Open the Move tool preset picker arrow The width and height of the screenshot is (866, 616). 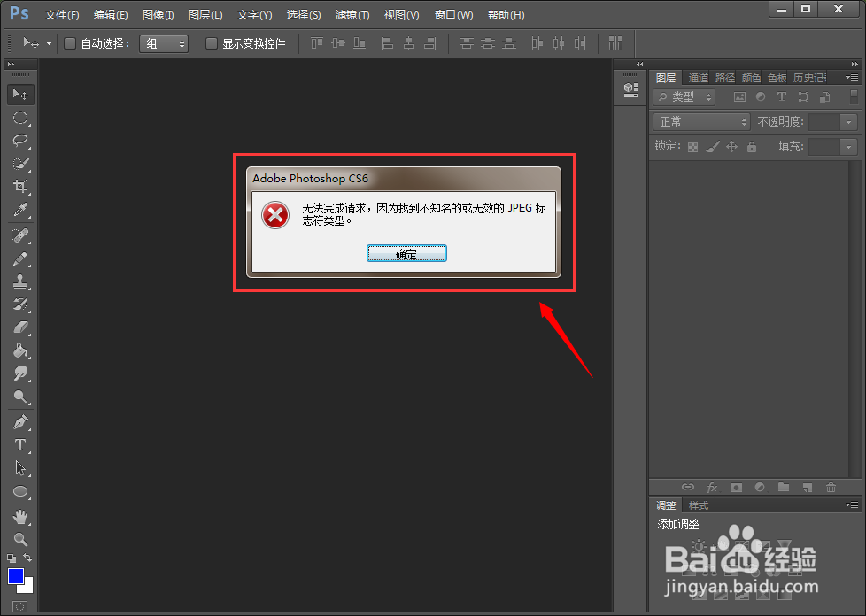49,43
